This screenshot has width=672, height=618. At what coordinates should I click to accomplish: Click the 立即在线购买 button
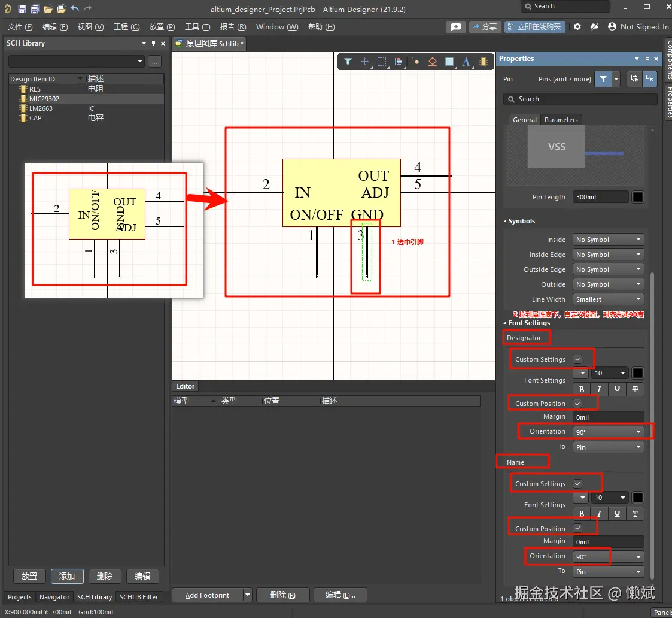(x=535, y=26)
